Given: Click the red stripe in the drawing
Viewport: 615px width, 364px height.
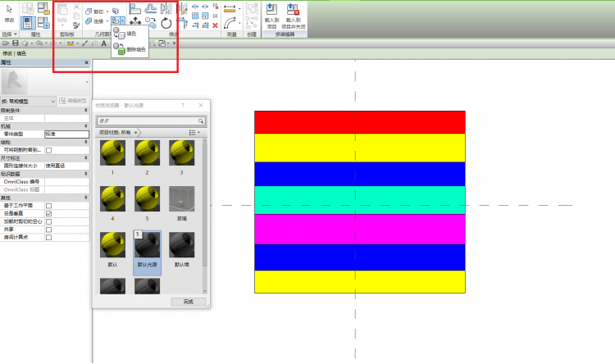Looking at the screenshot, I should (360, 122).
